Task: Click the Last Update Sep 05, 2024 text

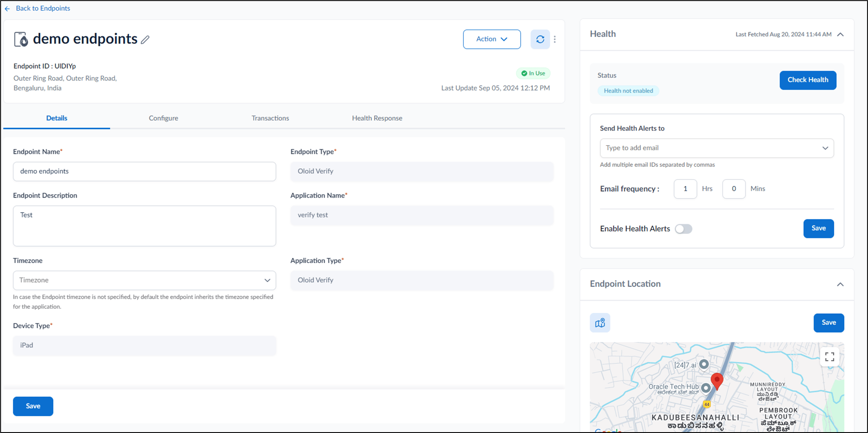Action: [x=496, y=88]
